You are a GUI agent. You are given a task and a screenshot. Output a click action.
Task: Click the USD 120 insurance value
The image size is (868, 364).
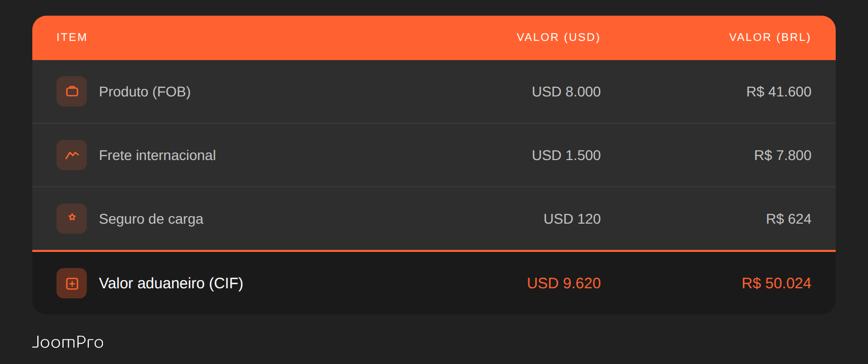click(572, 219)
